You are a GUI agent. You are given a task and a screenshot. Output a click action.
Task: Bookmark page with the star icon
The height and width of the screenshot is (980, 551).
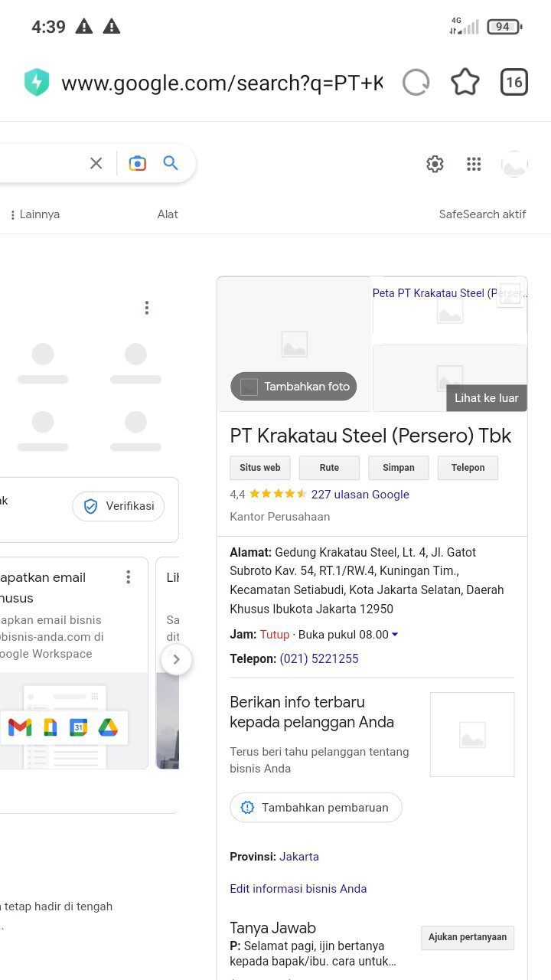coord(465,82)
